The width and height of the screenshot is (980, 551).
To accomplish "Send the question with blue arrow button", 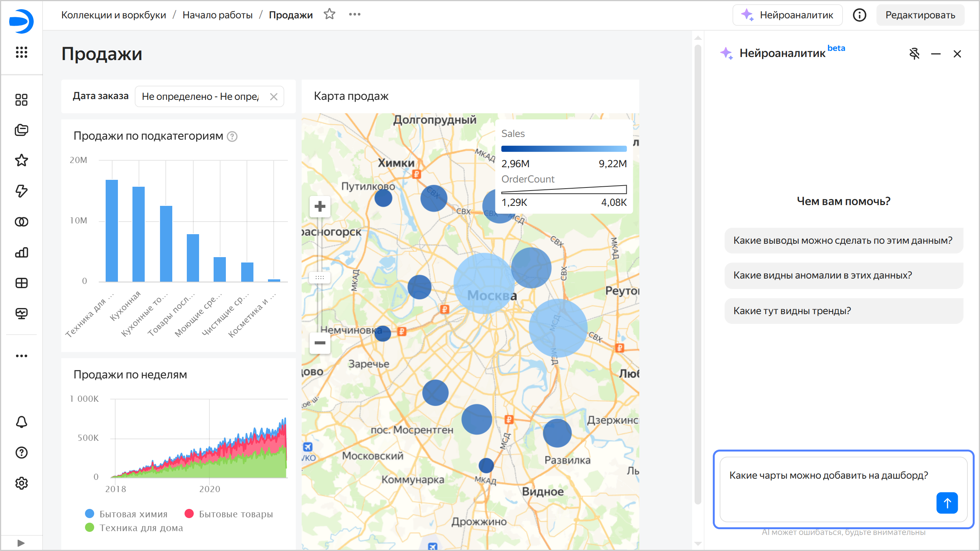I will pyautogui.click(x=947, y=503).
